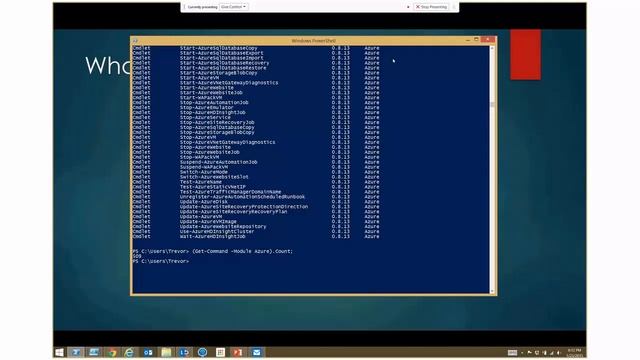The image size is (640, 360).
Task: Minimize the Windows PowerShell window
Action: (x=468, y=40)
